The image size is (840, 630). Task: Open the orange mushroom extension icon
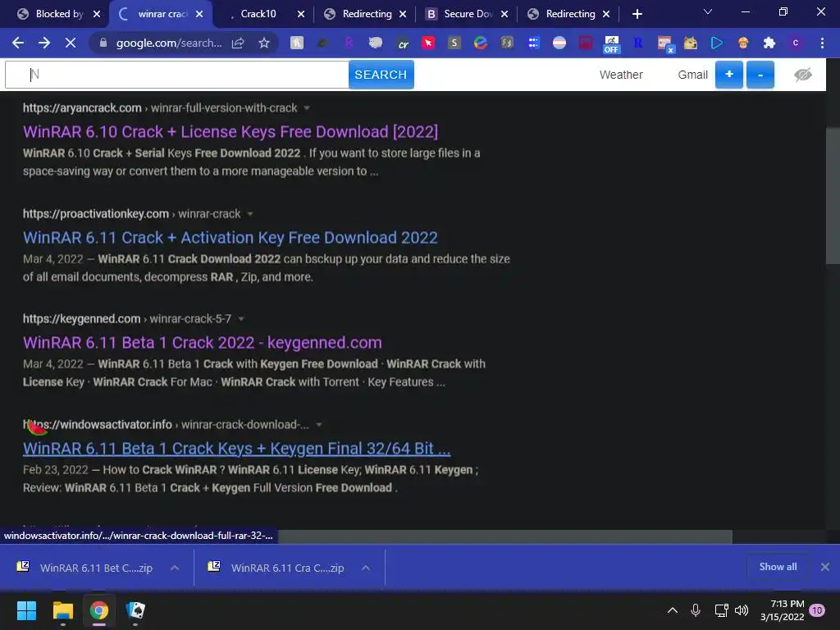click(743, 43)
